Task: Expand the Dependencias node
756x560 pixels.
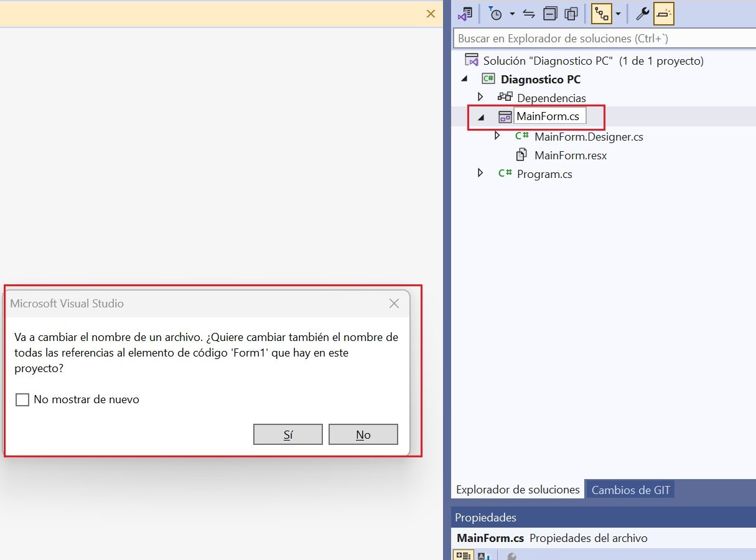Action: pos(480,97)
